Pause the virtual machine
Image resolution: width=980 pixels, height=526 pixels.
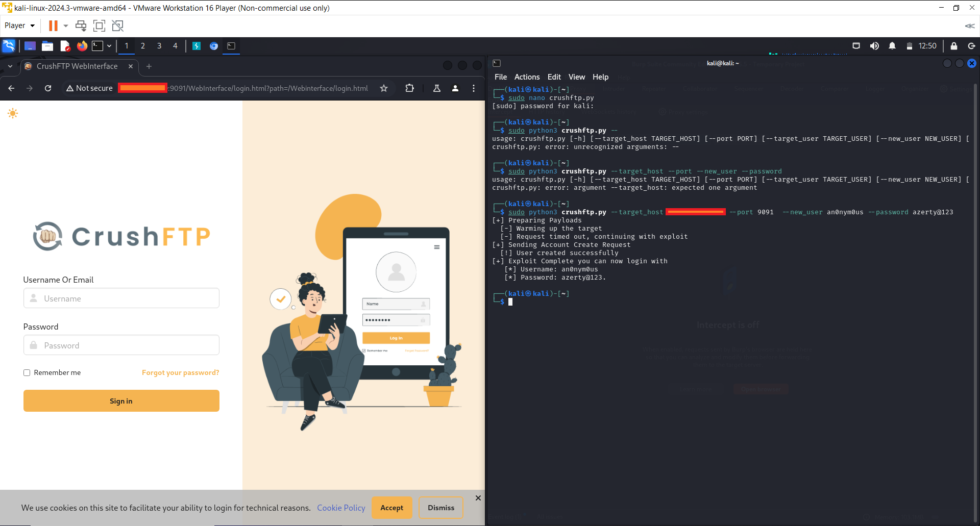[53, 26]
